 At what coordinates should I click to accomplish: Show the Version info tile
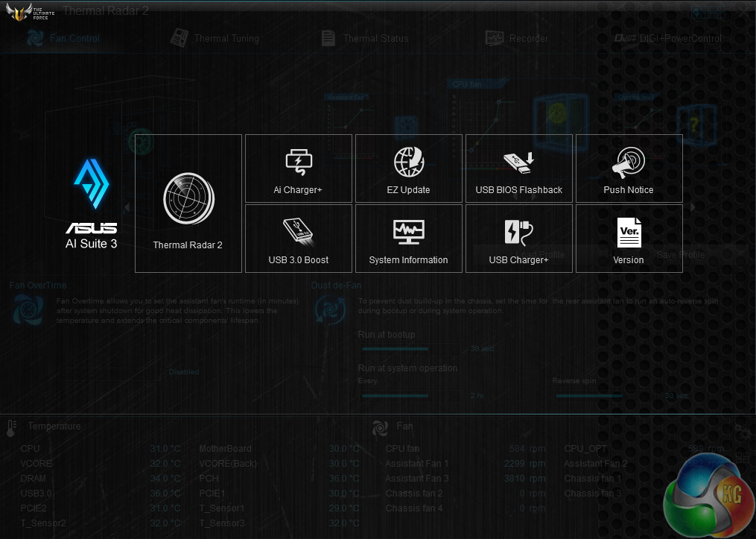tap(629, 239)
